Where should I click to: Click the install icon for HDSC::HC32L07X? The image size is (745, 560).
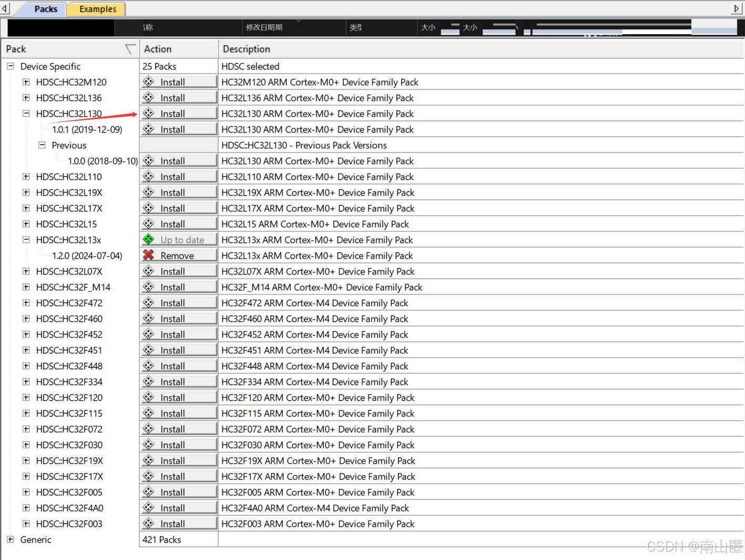click(149, 271)
